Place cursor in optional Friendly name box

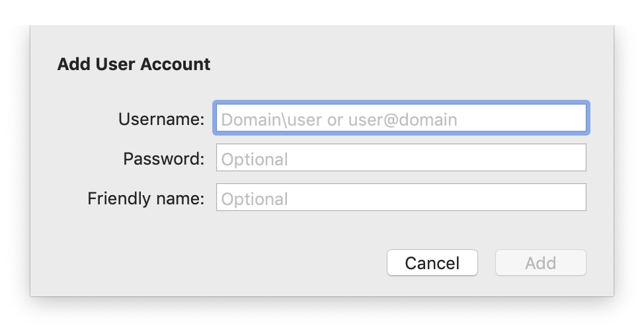[401, 198]
